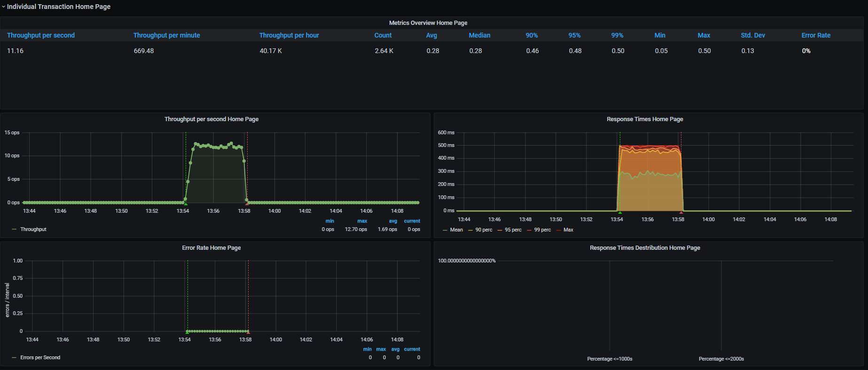Select the 669.48 throughput per minute cell
The width and height of the screenshot is (868, 370).
[144, 51]
